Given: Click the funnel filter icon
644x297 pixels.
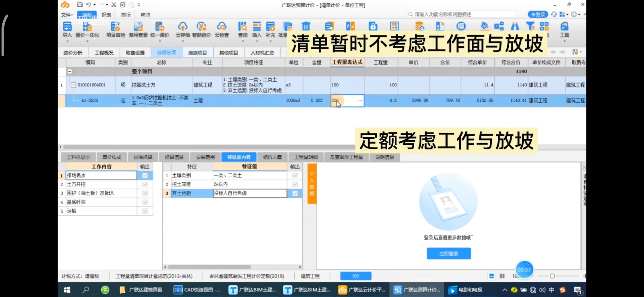Looking at the screenshot, I should [530, 26].
